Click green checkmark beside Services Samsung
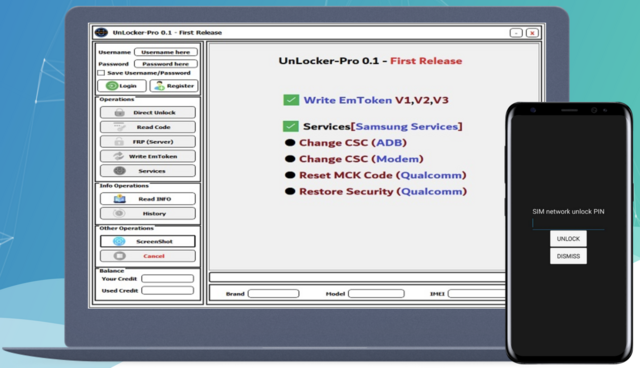640x368 pixels. (291, 126)
